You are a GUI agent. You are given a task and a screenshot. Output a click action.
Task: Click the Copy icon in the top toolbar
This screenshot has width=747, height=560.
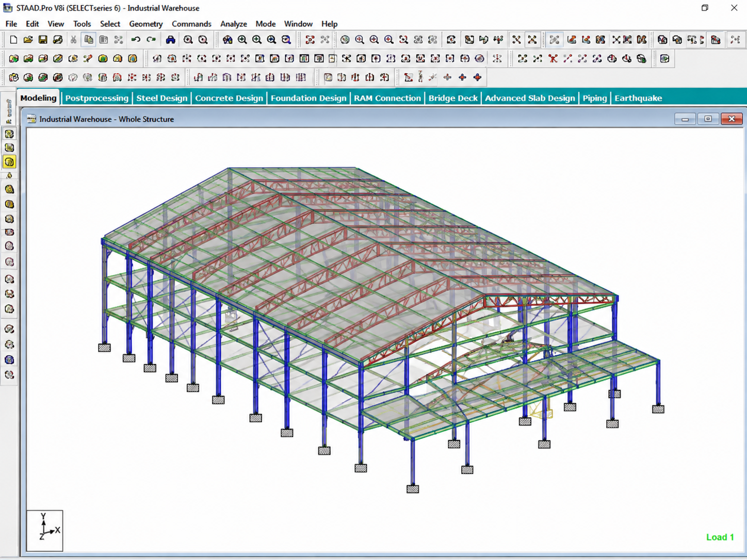[89, 40]
